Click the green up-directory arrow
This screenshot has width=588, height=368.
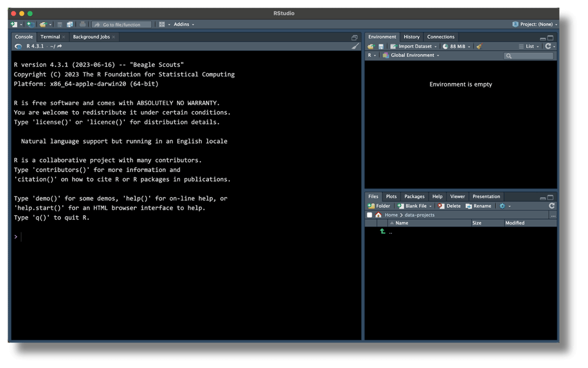point(383,232)
